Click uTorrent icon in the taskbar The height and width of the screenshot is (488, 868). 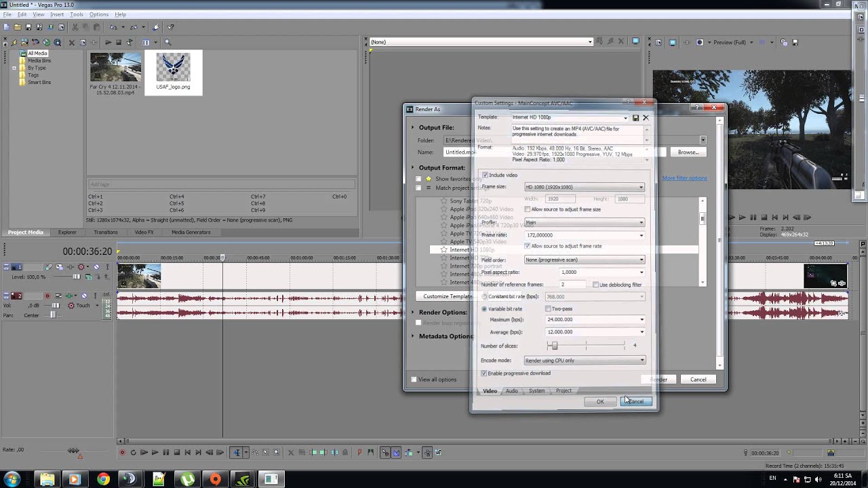pyautogui.click(x=187, y=480)
